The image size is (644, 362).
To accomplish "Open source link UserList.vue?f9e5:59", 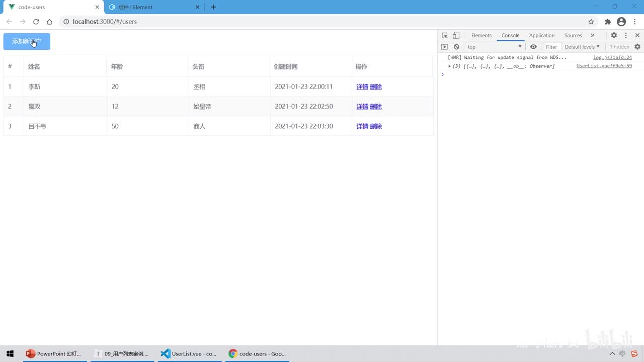I will click(x=604, y=66).
